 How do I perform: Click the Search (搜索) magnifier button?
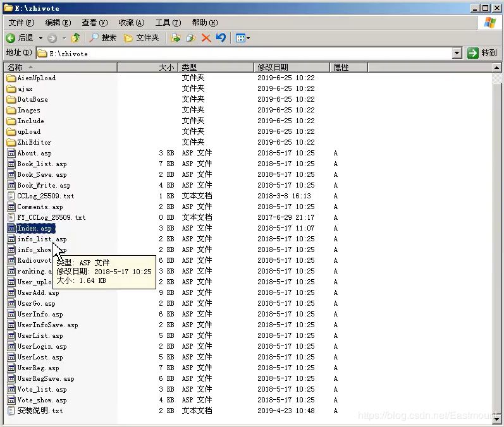point(102,38)
